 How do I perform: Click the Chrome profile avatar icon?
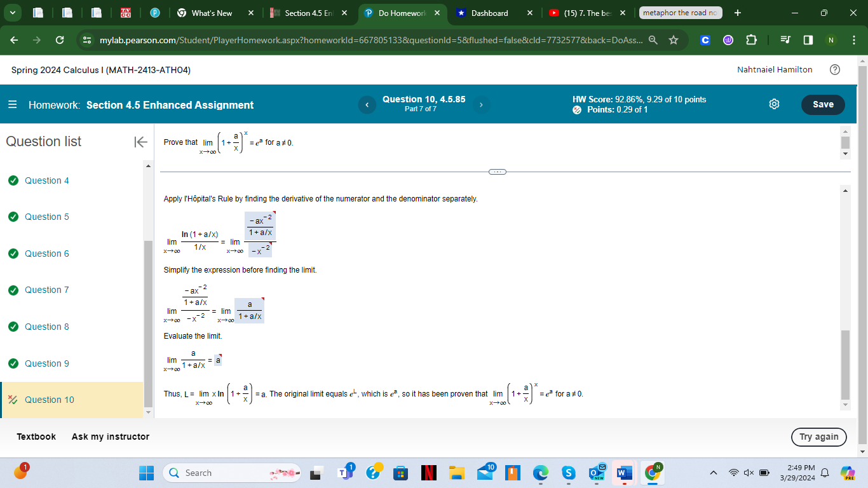click(x=831, y=39)
